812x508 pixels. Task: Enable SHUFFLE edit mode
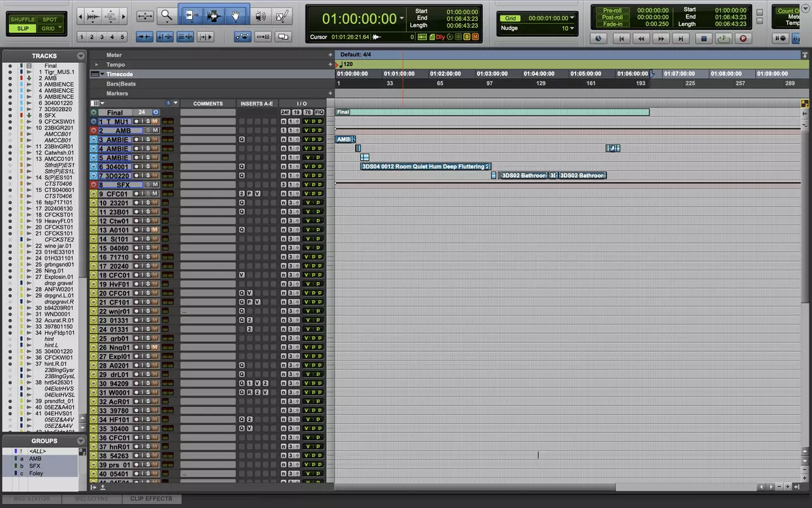(23, 20)
